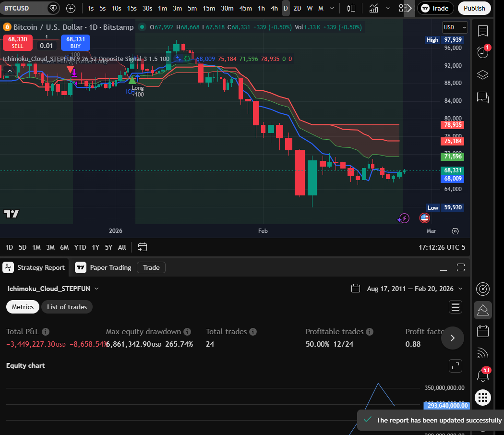This screenshot has height=435, width=504.
Task: Click the compare symbol plus icon
Action: (x=71, y=8)
